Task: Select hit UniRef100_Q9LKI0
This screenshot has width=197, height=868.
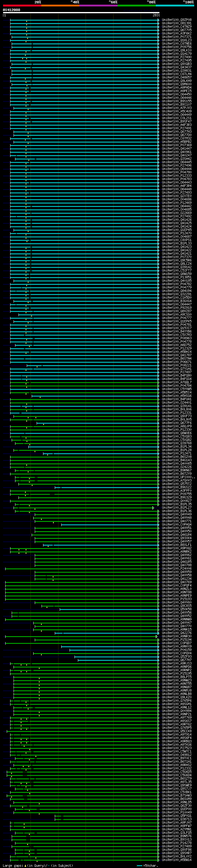Action: point(177,50)
